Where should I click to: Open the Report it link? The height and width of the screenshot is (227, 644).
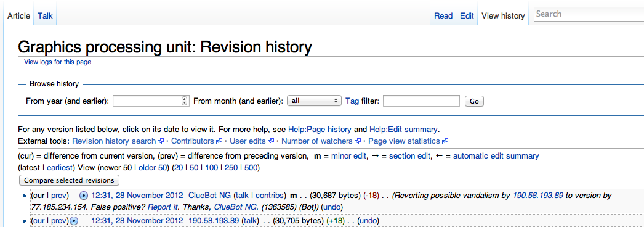163,207
